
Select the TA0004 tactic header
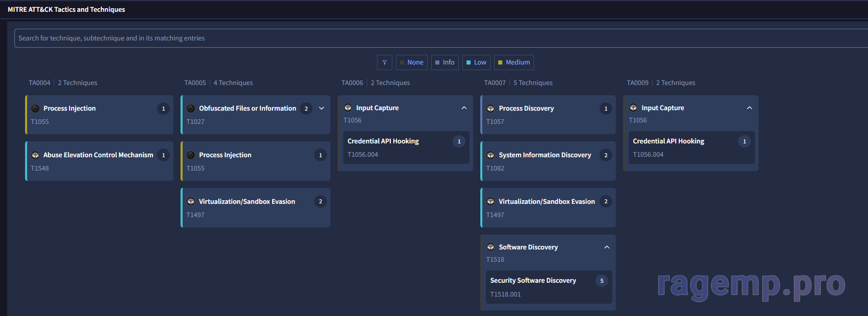point(39,83)
